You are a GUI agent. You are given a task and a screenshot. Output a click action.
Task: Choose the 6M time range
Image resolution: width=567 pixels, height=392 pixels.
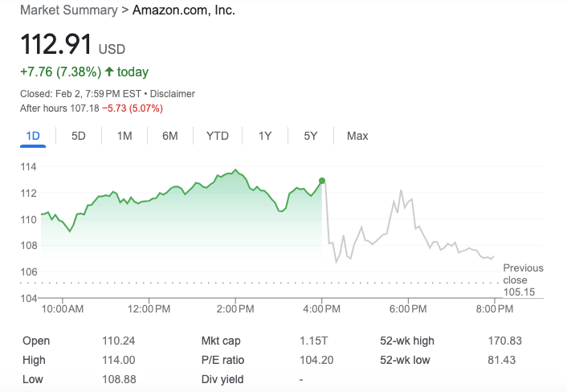170,136
